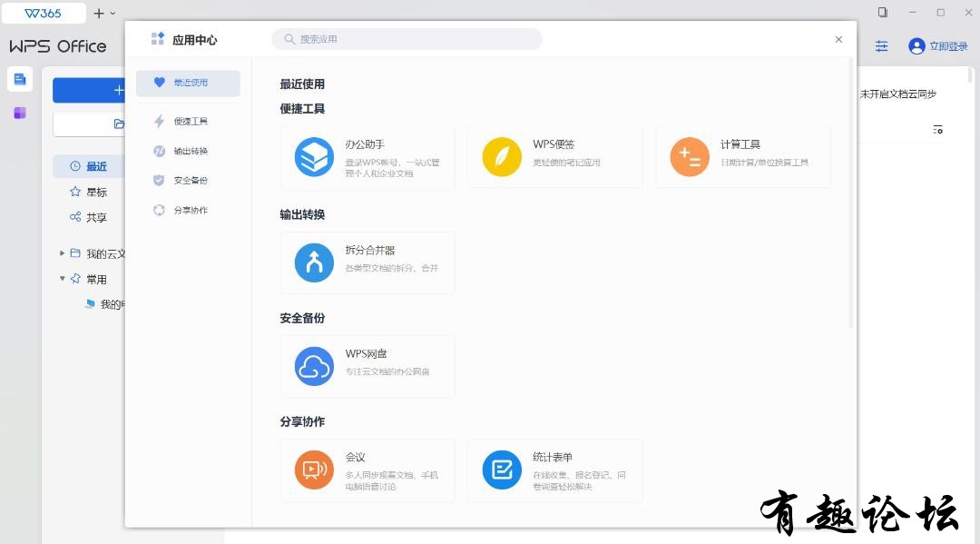This screenshot has height=544, width=980.
Task: Click the 统计表单 title text
Action: coord(553,457)
